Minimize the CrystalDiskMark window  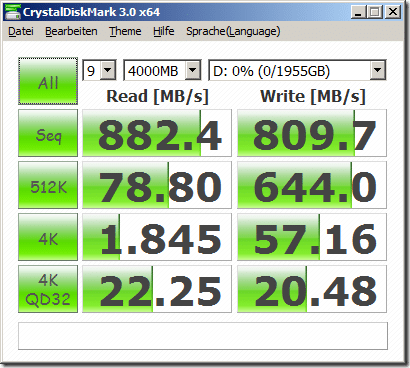point(358,12)
